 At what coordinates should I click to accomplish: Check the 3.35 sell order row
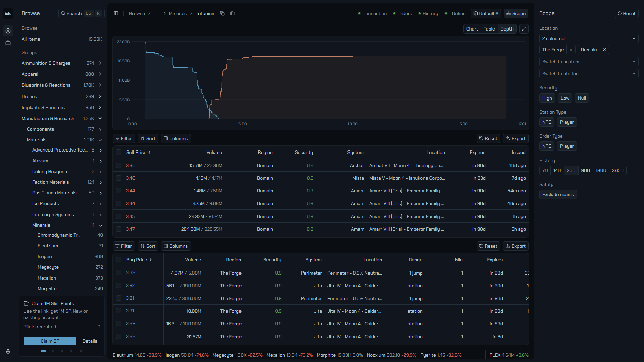tap(119, 165)
